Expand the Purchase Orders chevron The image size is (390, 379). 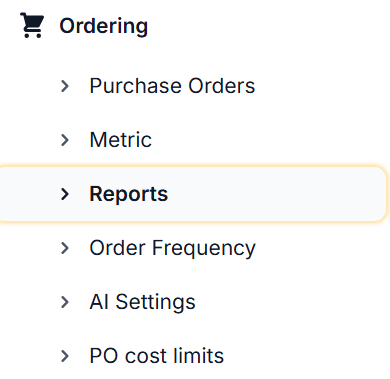[65, 86]
